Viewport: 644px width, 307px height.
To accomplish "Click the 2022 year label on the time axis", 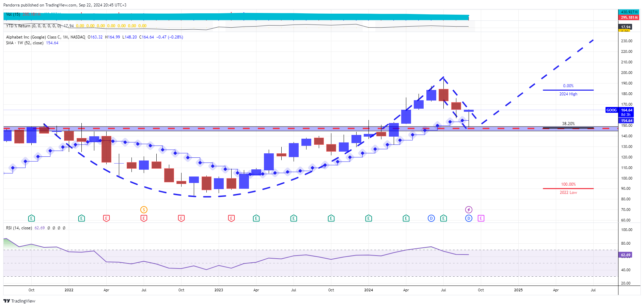I will tap(69, 290).
